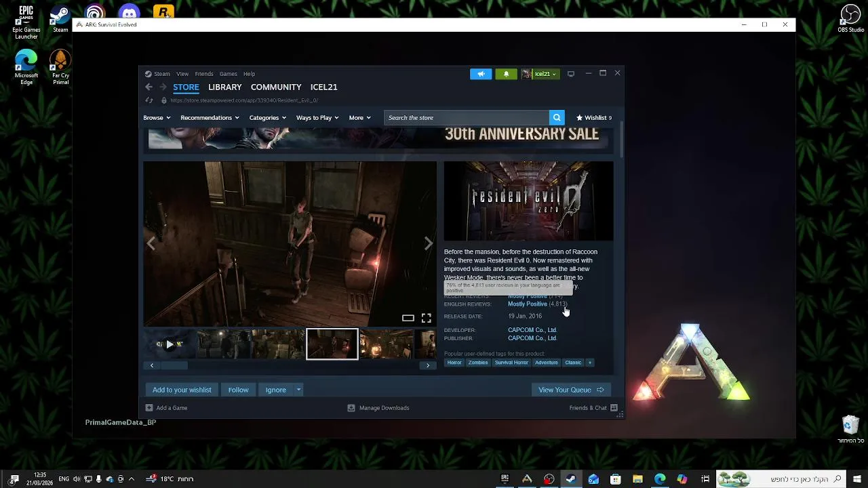
Task: Open the Help menu
Action: pos(249,74)
